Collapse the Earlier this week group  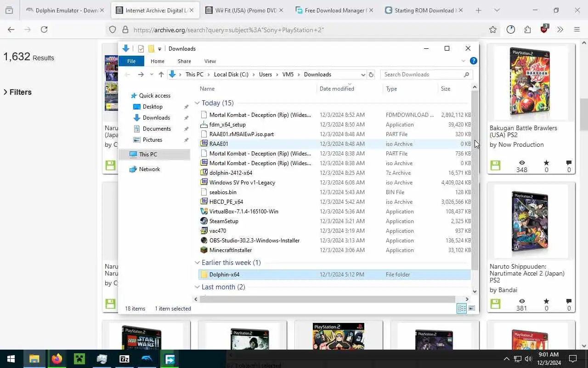(x=197, y=263)
